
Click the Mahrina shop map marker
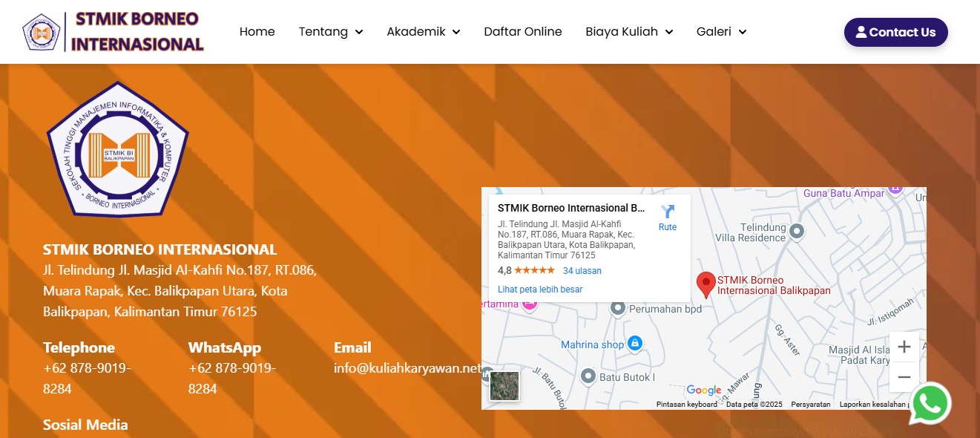click(x=634, y=344)
